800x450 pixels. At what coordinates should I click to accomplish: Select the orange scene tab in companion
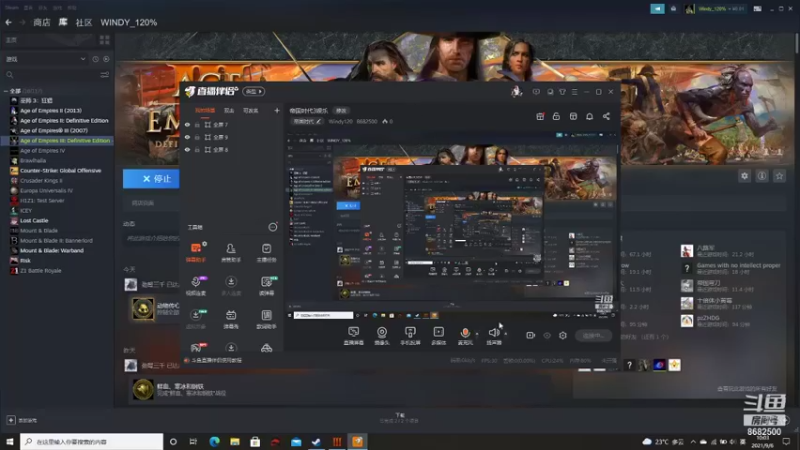(x=205, y=111)
